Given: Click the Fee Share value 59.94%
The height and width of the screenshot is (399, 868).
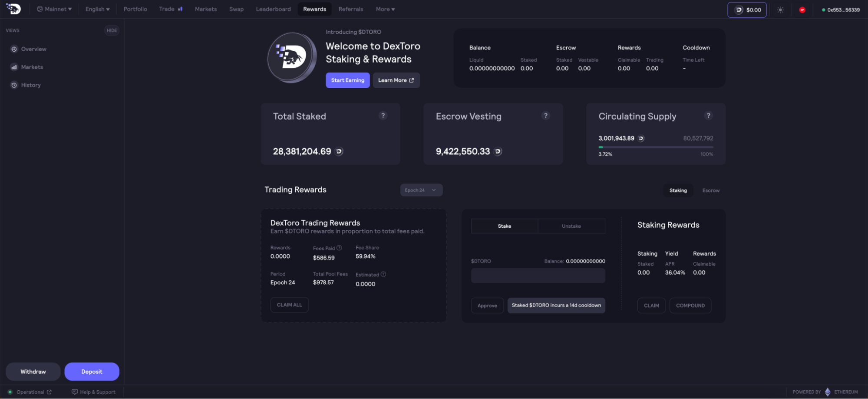Looking at the screenshot, I should tap(366, 256).
